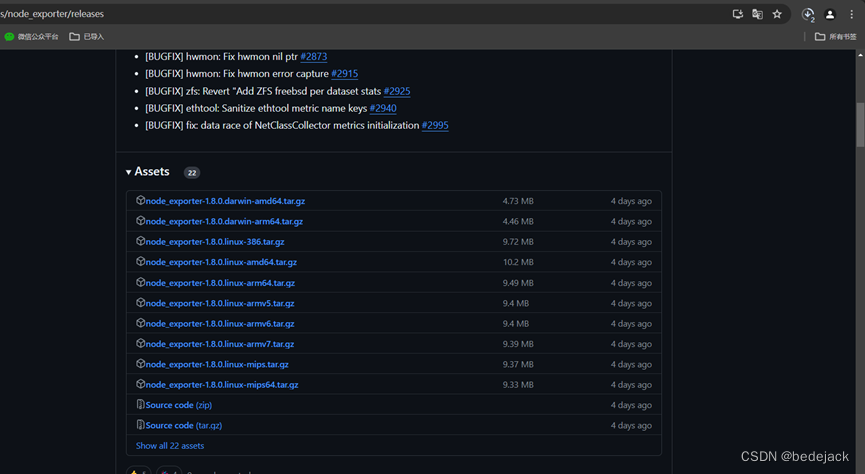865x474 pixels.
Task: Collapse the Assets section triangle
Action: [129, 172]
